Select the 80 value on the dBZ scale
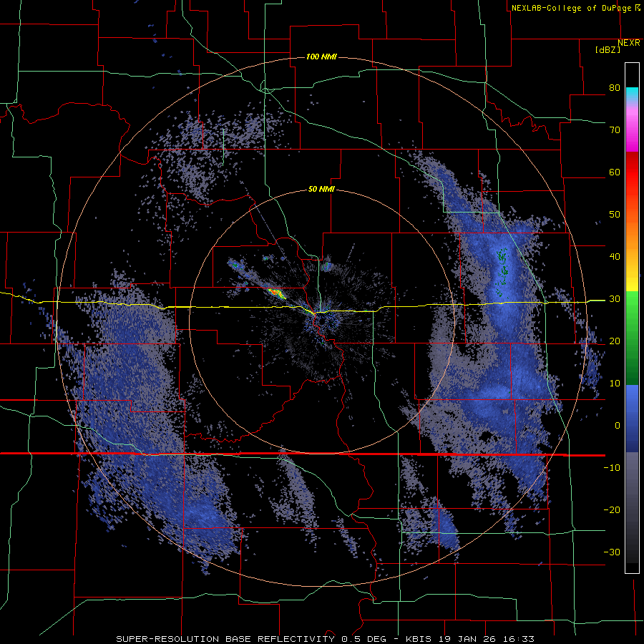The width and height of the screenshot is (644, 644). (x=615, y=87)
